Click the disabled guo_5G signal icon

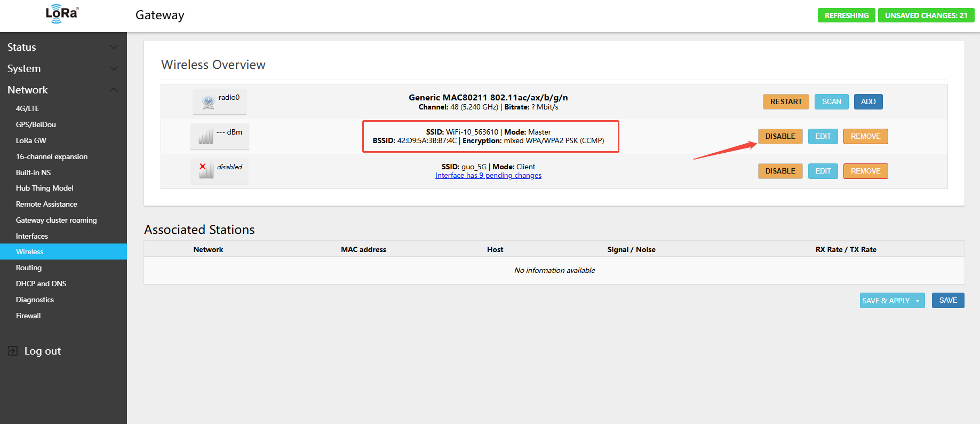(206, 171)
